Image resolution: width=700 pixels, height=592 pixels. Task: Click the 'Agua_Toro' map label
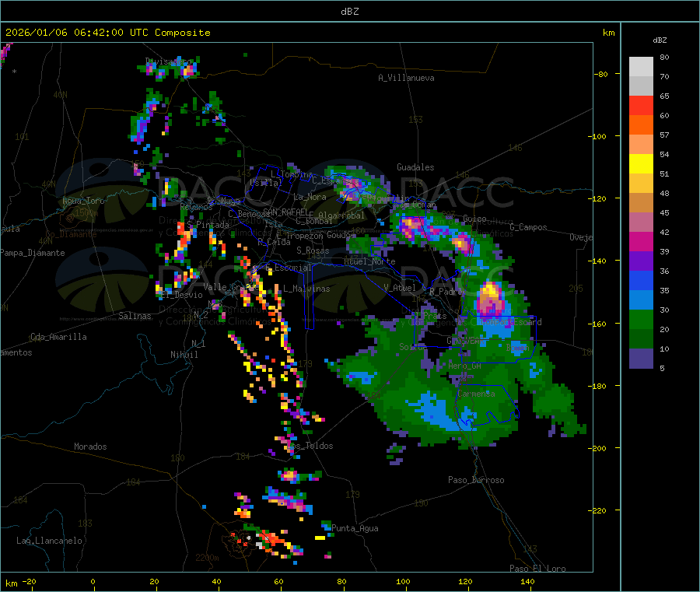83,201
